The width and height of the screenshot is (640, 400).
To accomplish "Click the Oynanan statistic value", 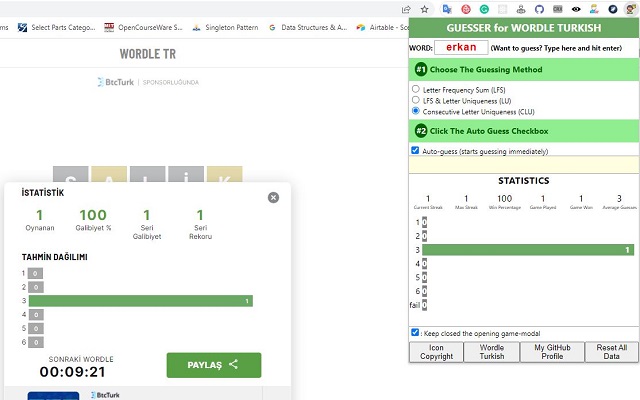I will (40, 215).
